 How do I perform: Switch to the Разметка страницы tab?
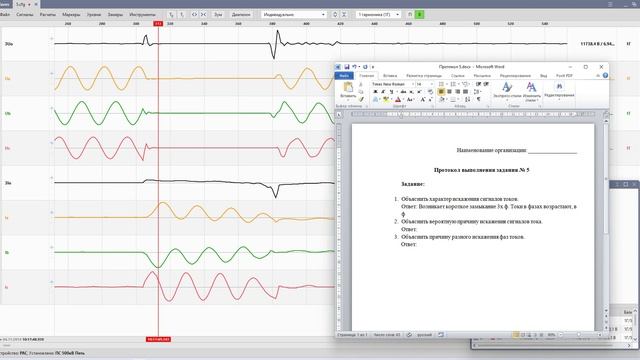[424, 76]
